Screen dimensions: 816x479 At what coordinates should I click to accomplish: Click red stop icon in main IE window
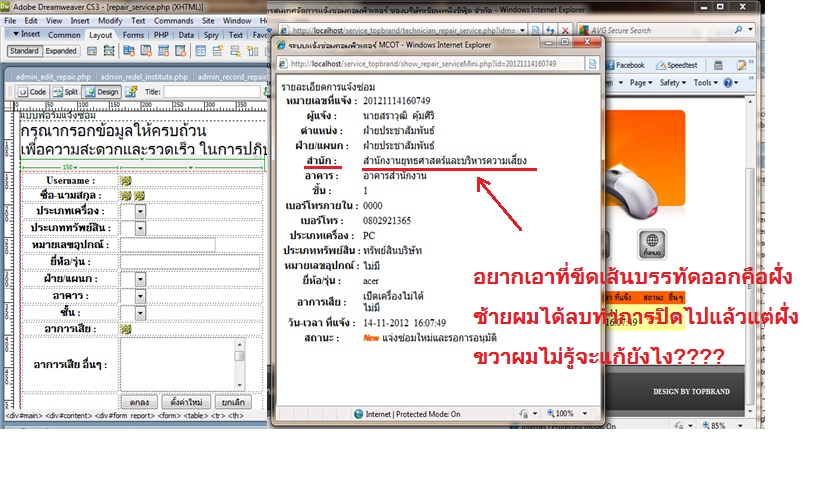coord(565,30)
